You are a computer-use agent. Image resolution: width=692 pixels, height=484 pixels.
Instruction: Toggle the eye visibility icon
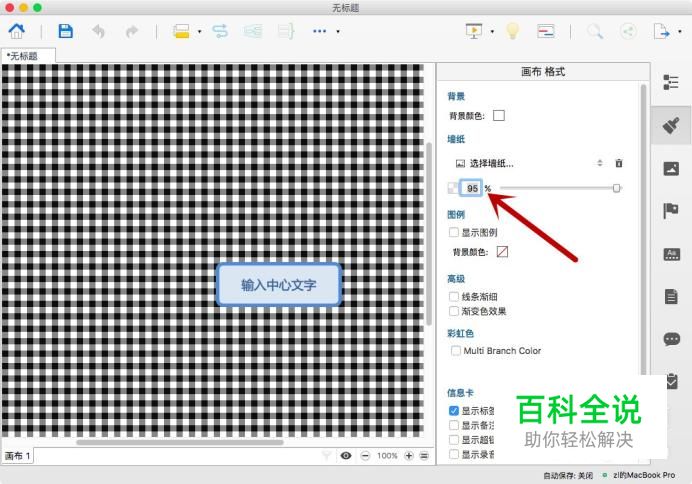coord(346,455)
